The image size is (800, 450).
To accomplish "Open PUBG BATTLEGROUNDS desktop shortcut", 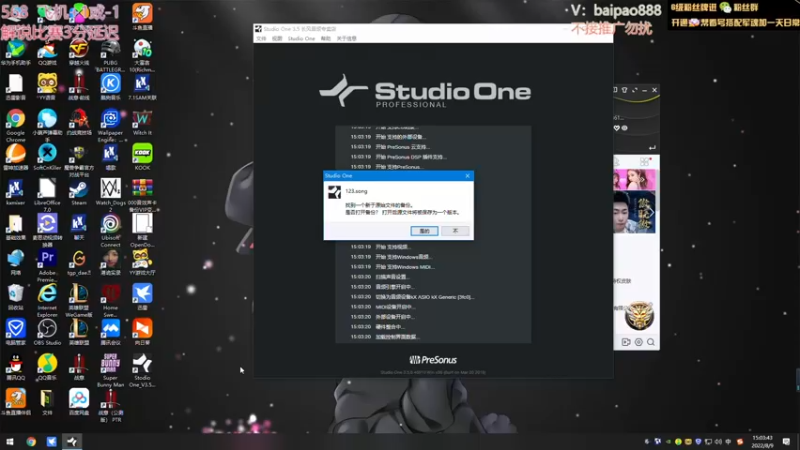I will (x=110, y=55).
